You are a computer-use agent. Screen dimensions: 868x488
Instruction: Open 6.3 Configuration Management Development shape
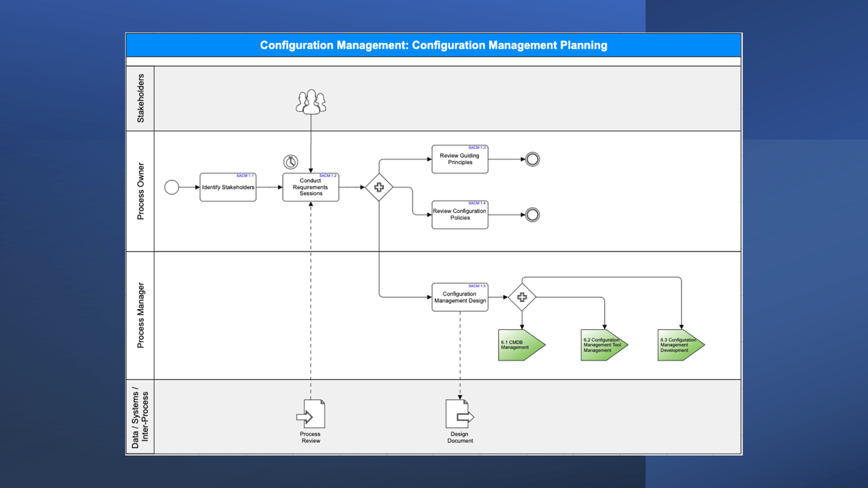(x=679, y=345)
